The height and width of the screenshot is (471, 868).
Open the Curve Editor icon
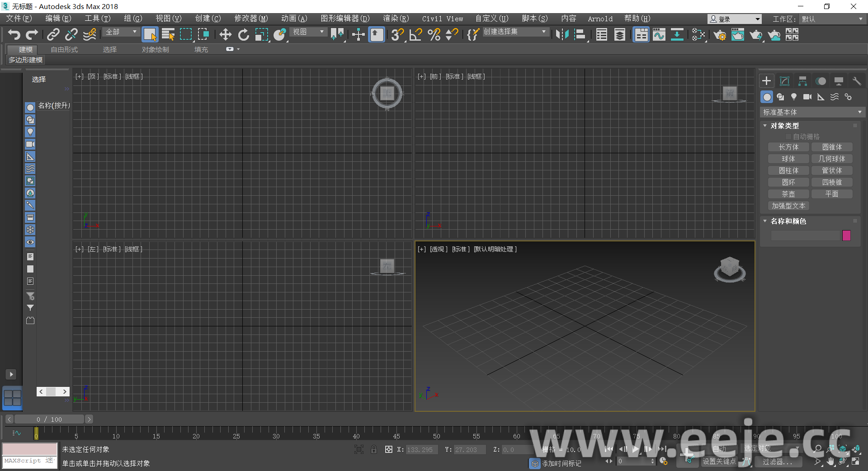click(659, 35)
